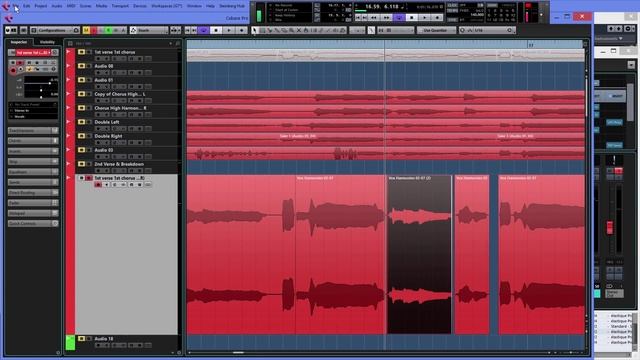Click Record on the Transport panel

click(x=437, y=18)
